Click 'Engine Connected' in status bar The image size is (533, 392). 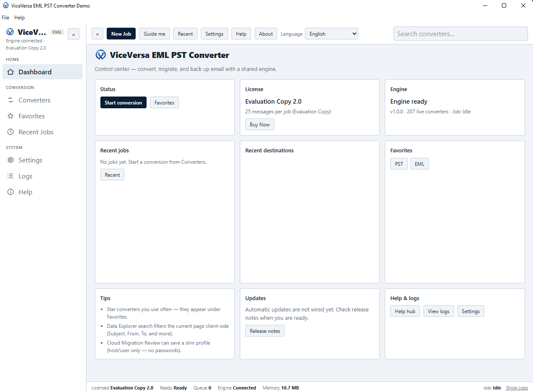tap(237, 388)
